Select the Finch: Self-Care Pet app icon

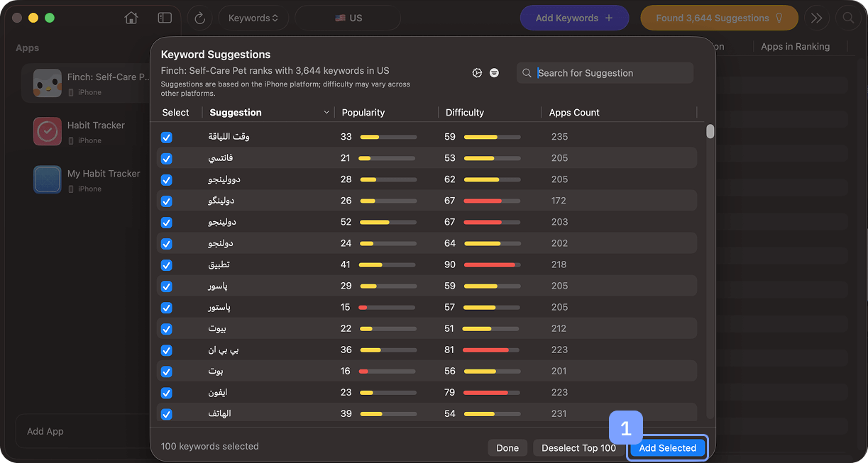tap(48, 84)
